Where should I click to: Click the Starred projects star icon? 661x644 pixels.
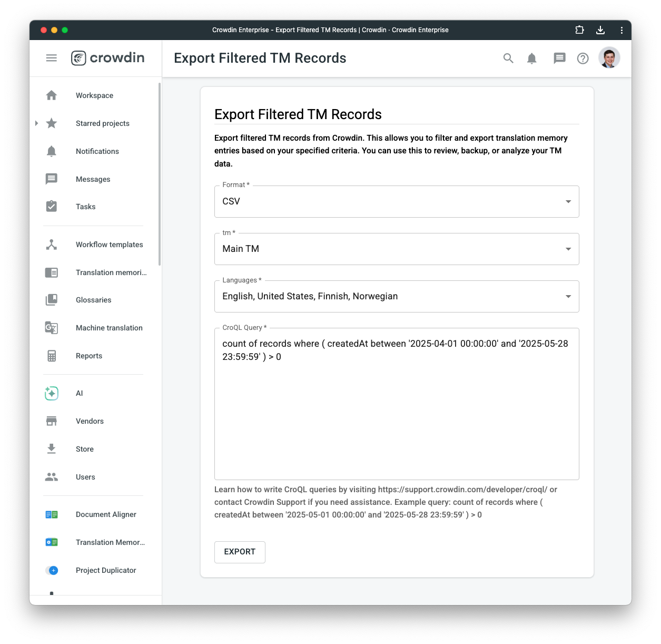click(x=52, y=123)
